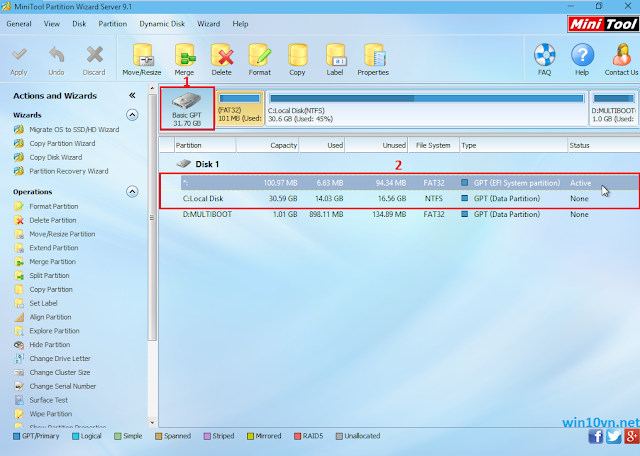640x456 pixels.
Task: Select the FAT32 partition block in disk map
Action: tap(240, 108)
